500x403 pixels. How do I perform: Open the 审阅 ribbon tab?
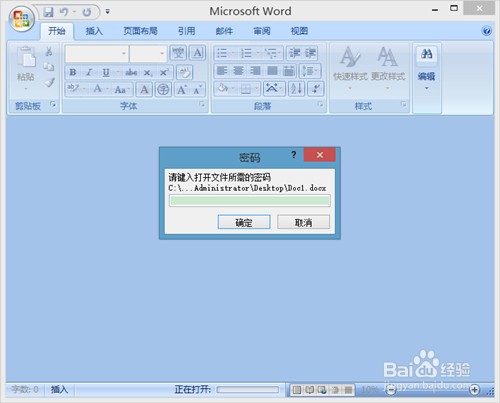[x=262, y=31]
